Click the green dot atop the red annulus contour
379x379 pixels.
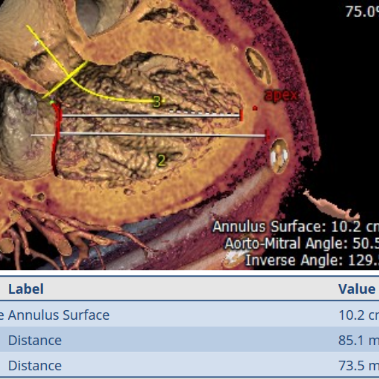pyautogui.click(x=52, y=102)
